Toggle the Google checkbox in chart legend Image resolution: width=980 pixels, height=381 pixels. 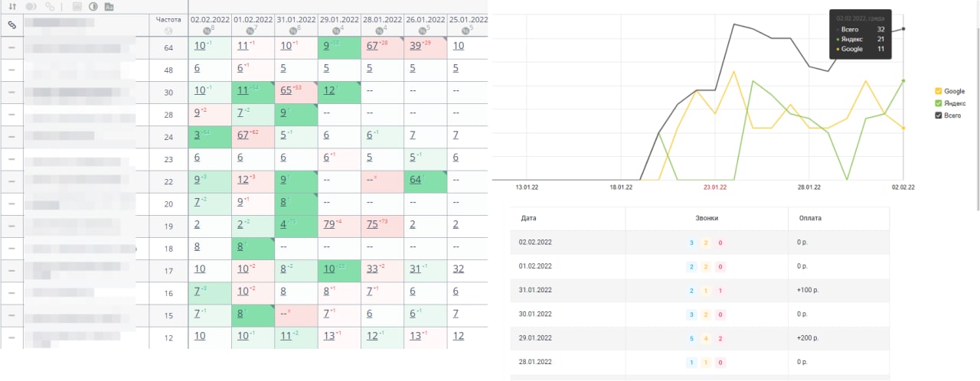(939, 91)
